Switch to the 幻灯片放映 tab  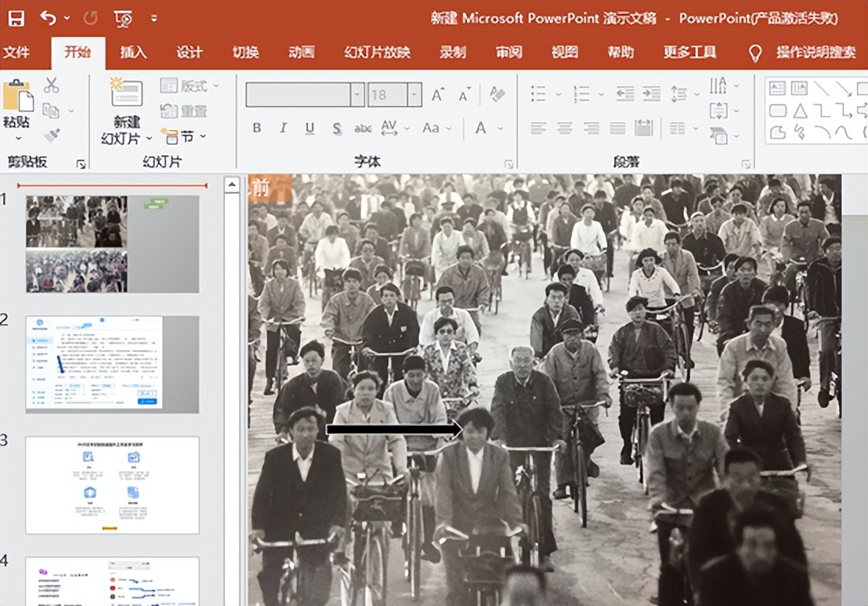pyautogui.click(x=377, y=52)
